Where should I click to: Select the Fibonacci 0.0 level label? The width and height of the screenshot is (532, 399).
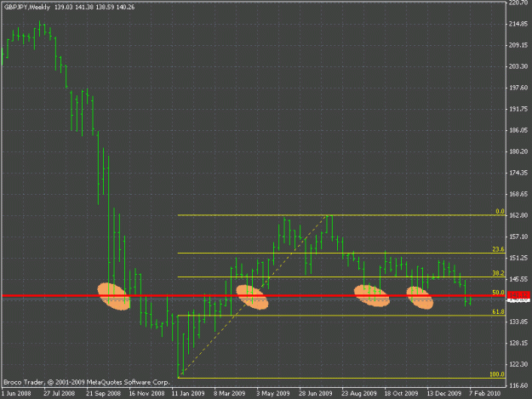(x=500, y=212)
